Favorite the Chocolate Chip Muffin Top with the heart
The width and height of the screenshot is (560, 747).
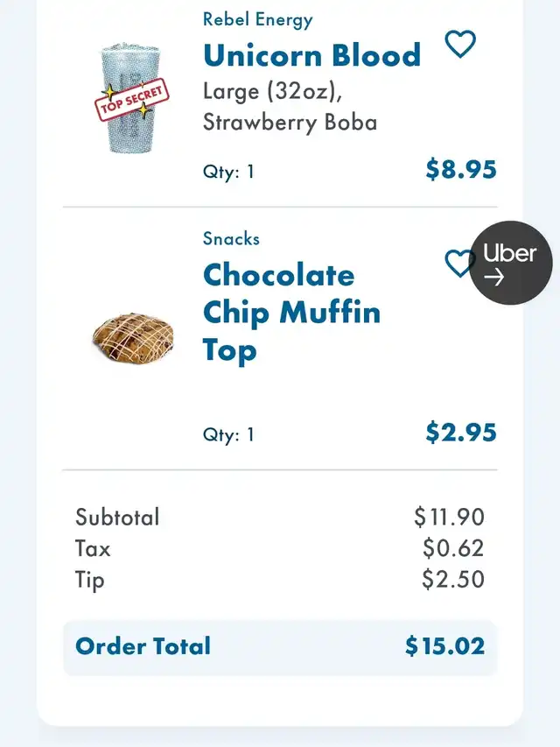[x=457, y=264]
